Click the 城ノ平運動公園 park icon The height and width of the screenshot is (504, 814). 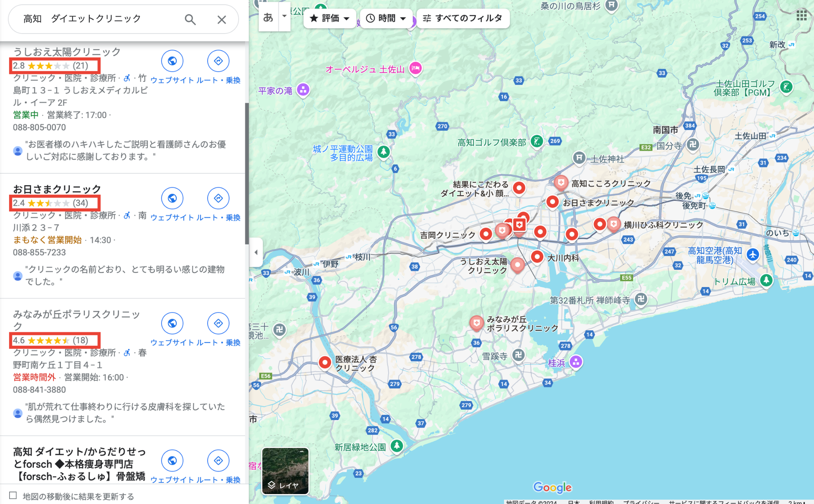click(x=383, y=152)
